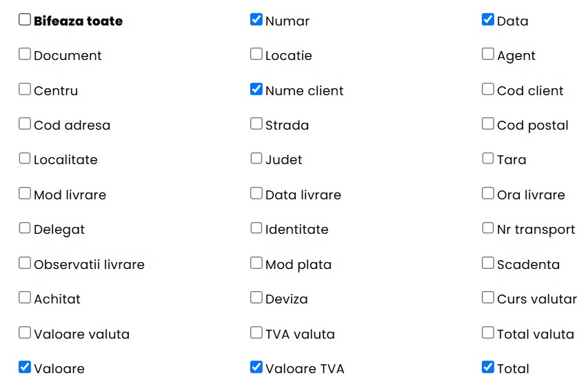Check the Strada checkbox
This screenshot has height=389, width=588.
256,123
